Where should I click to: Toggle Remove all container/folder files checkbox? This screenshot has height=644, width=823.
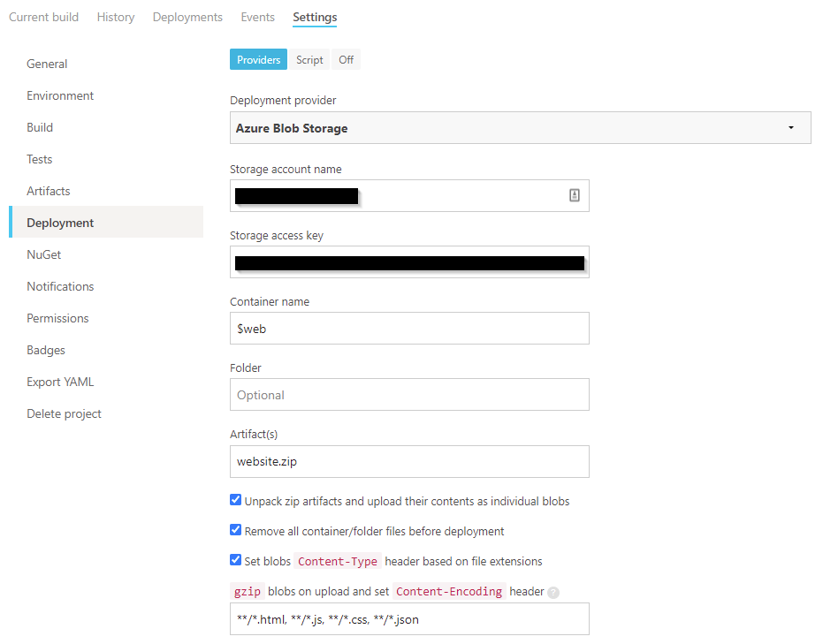[x=236, y=530]
